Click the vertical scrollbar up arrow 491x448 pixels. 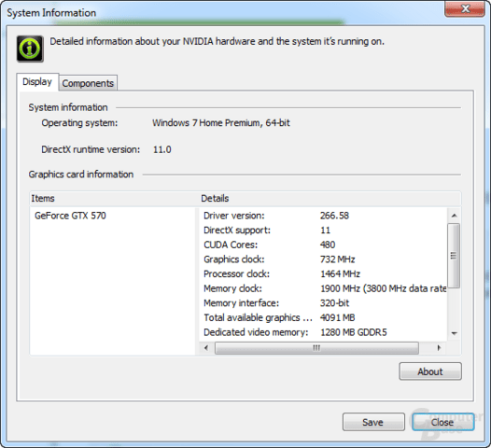[x=454, y=216]
